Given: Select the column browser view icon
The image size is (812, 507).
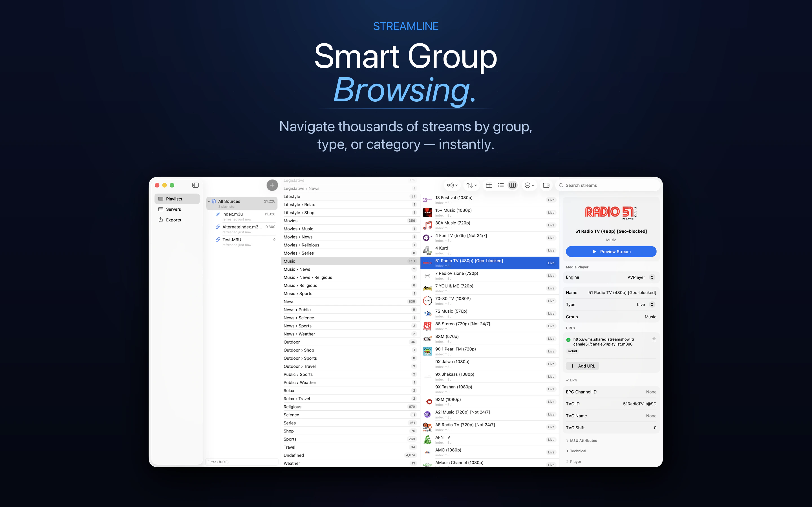Looking at the screenshot, I should click(512, 185).
